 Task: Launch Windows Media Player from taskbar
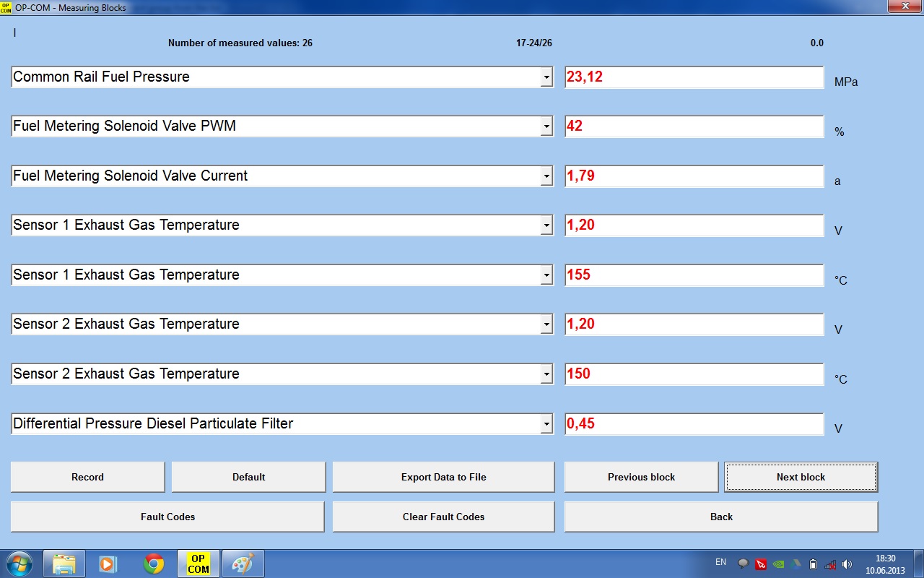tap(108, 564)
